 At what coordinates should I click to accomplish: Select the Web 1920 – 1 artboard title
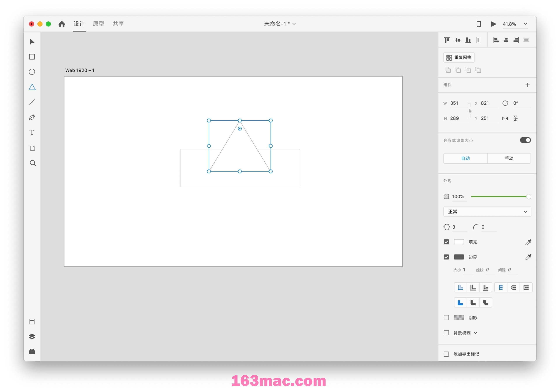80,70
